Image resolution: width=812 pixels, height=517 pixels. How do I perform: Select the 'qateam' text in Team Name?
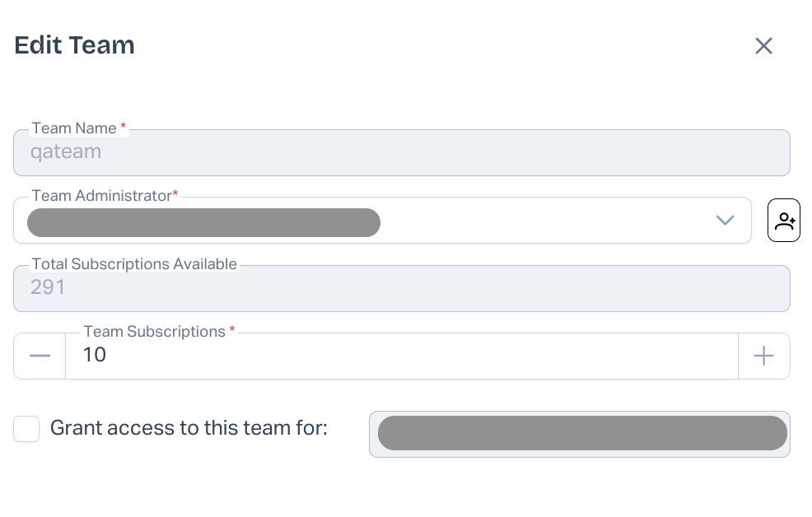[66, 151]
